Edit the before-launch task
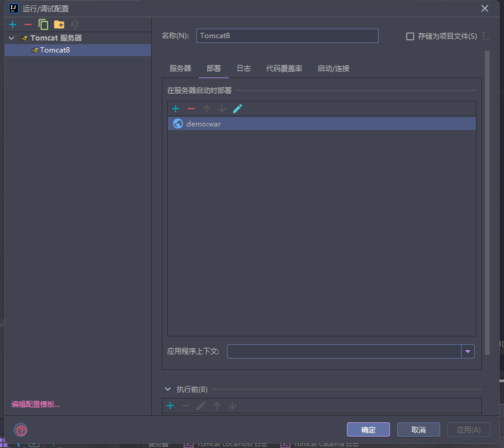The height and width of the screenshot is (448, 504). pyautogui.click(x=201, y=406)
